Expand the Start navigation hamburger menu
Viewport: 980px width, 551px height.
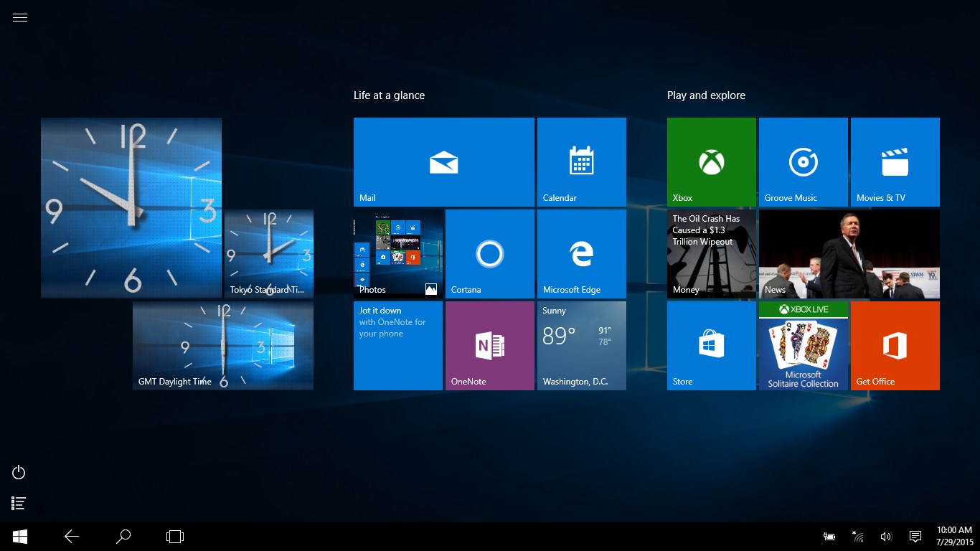[19, 17]
